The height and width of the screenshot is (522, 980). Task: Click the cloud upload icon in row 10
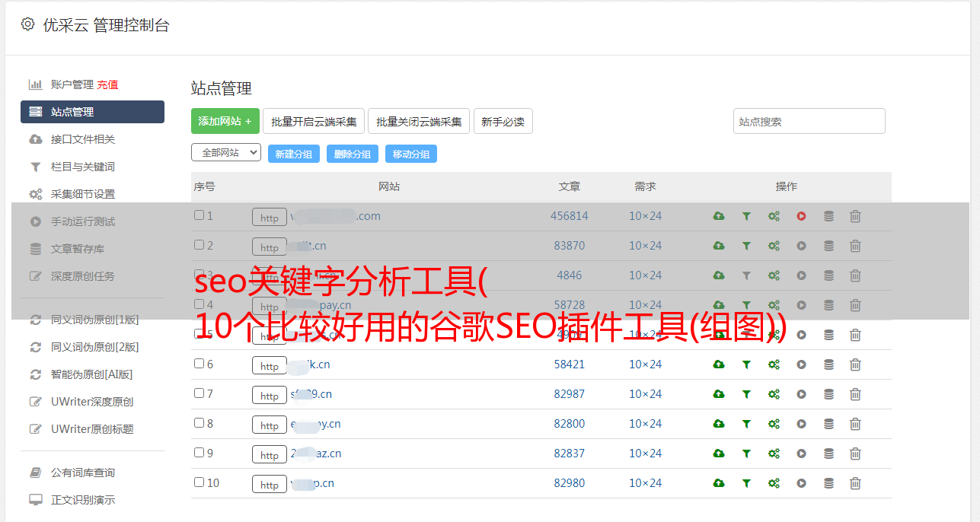[x=719, y=483]
